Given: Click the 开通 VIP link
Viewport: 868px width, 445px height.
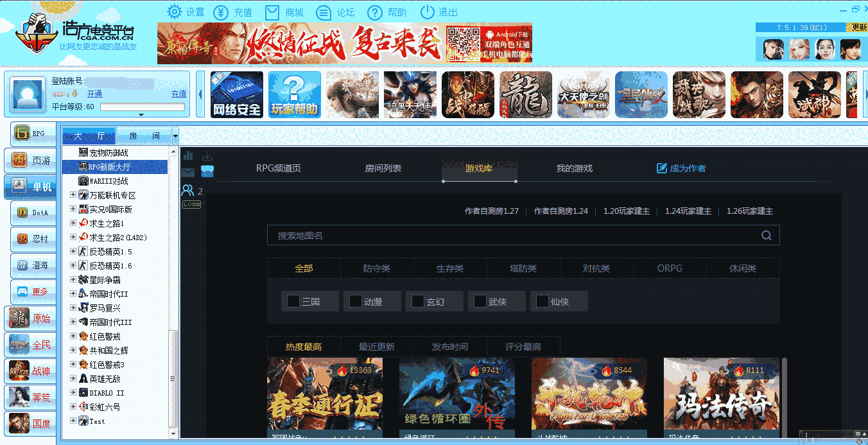Looking at the screenshot, I should point(95,94).
